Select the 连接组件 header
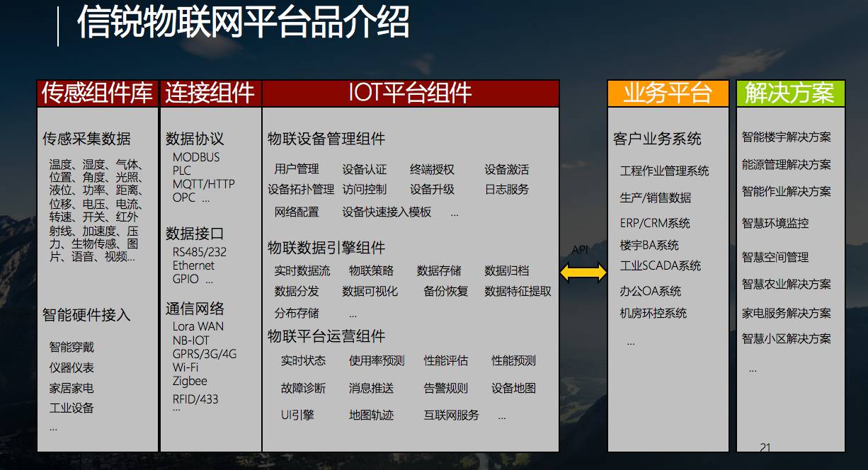 210,93
